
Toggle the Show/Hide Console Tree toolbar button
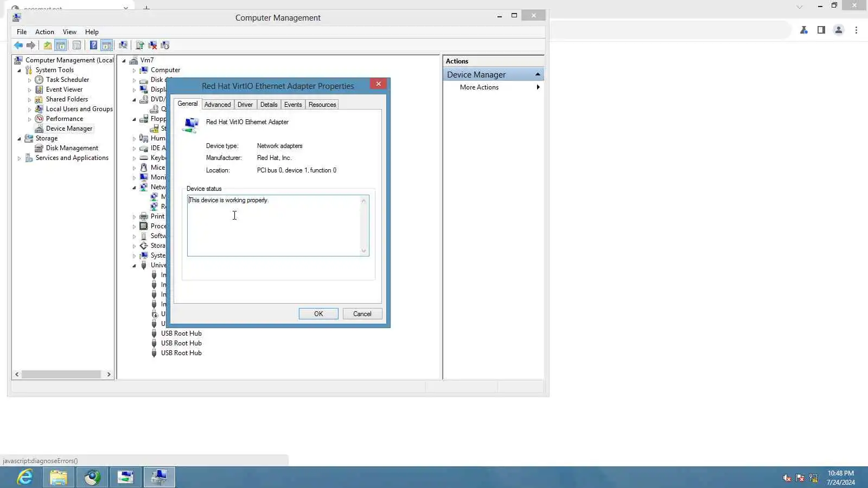coord(61,45)
